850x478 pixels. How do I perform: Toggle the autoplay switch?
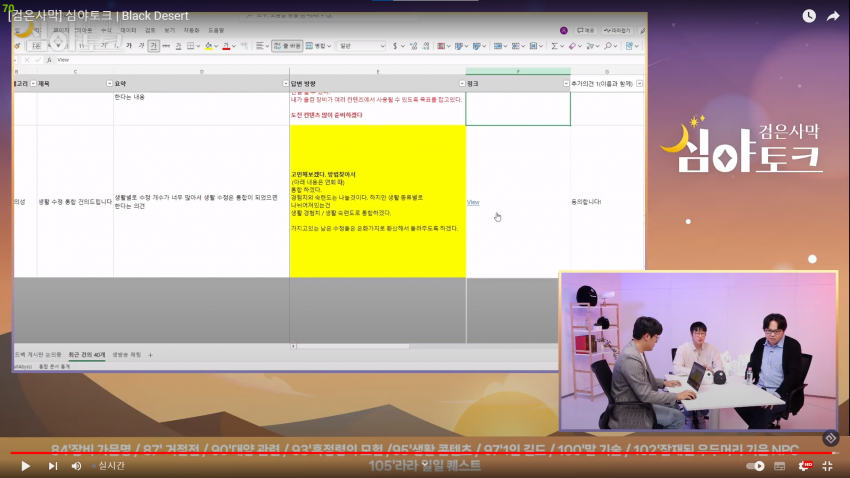756,466
